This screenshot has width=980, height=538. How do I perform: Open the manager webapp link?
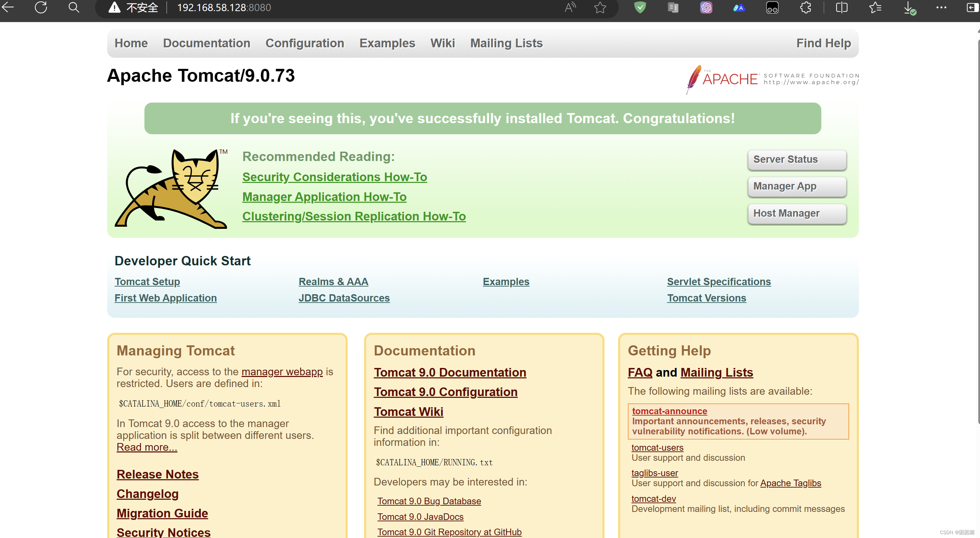pos(282,371)
